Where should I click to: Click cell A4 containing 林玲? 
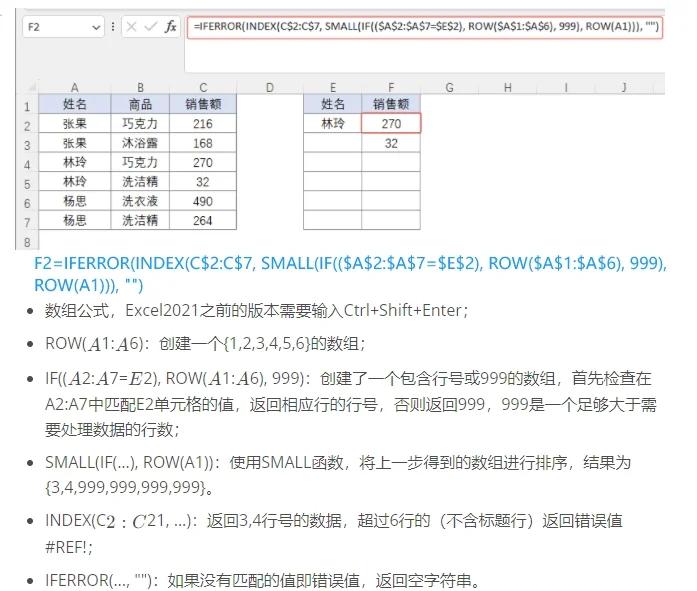tap(75, 162)
